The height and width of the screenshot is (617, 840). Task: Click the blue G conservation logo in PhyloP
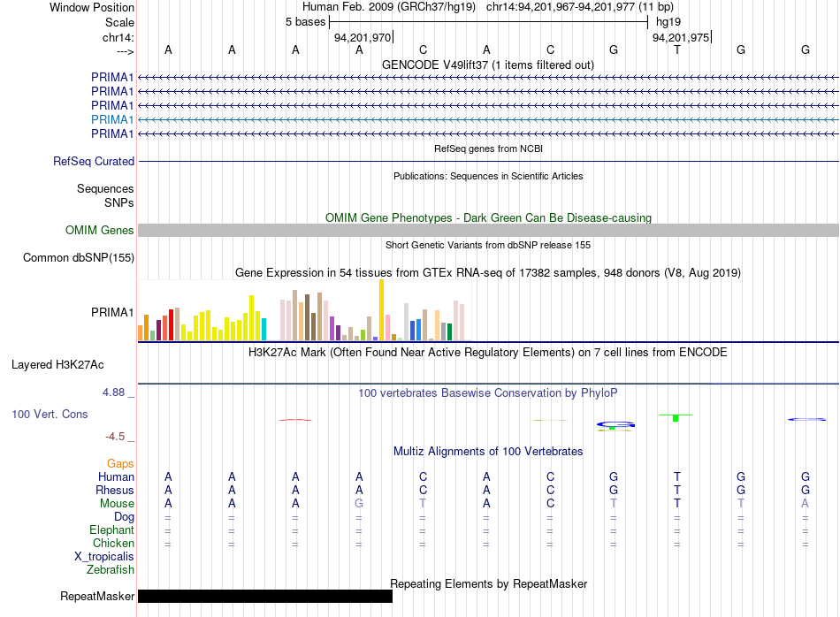click(x=615, y=424)
